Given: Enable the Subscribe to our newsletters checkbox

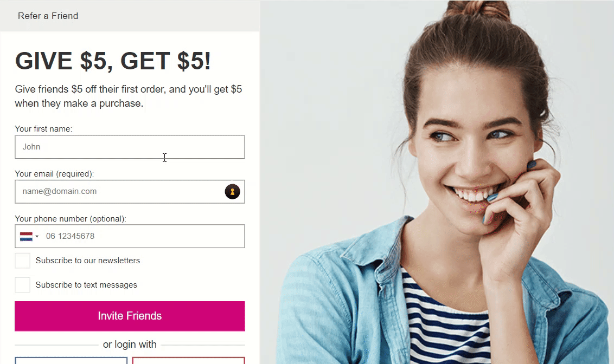Looking at the screenshot, I should [22, 261].
